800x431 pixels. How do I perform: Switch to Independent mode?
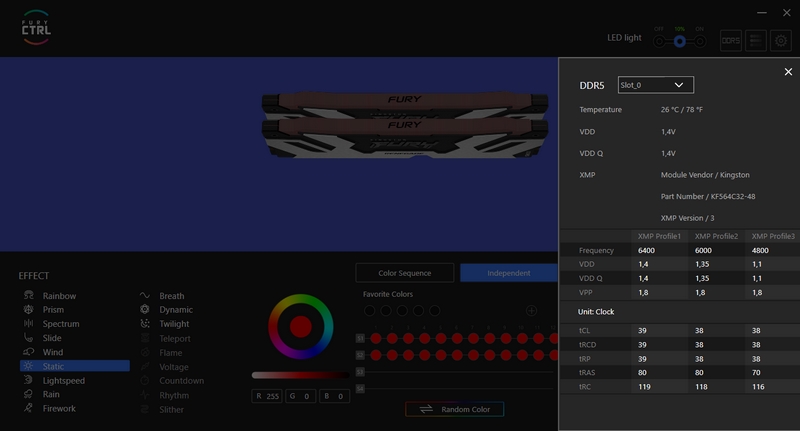(x=509, y=273)
